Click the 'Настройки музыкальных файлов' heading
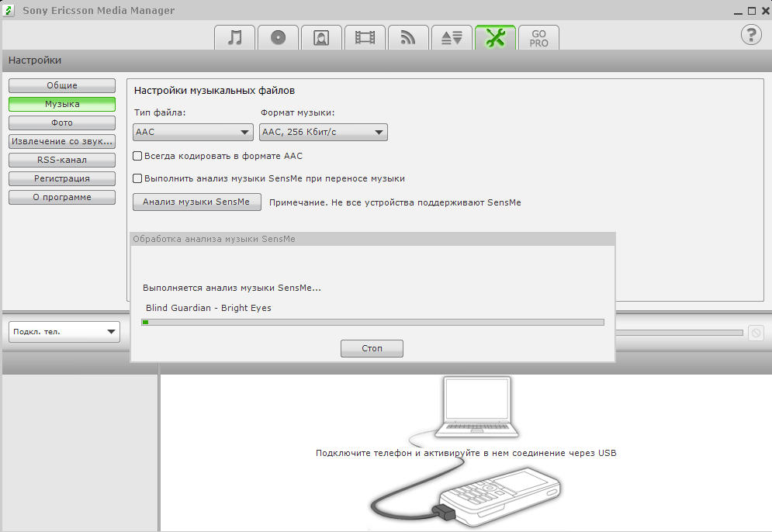 [x=215, y=91]
